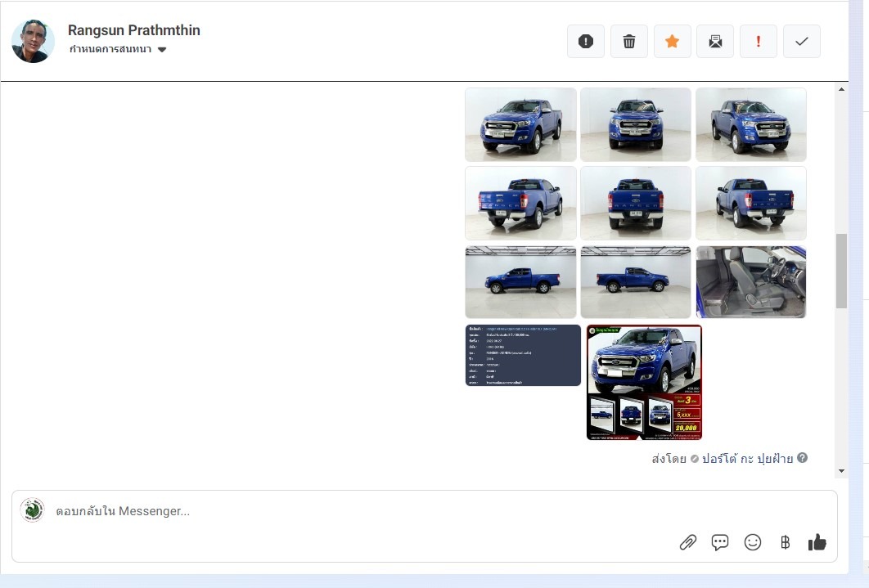This screenshot has height=588, width=869.
Task: Open the truck interior seats photo
Action: pos(750,282)
